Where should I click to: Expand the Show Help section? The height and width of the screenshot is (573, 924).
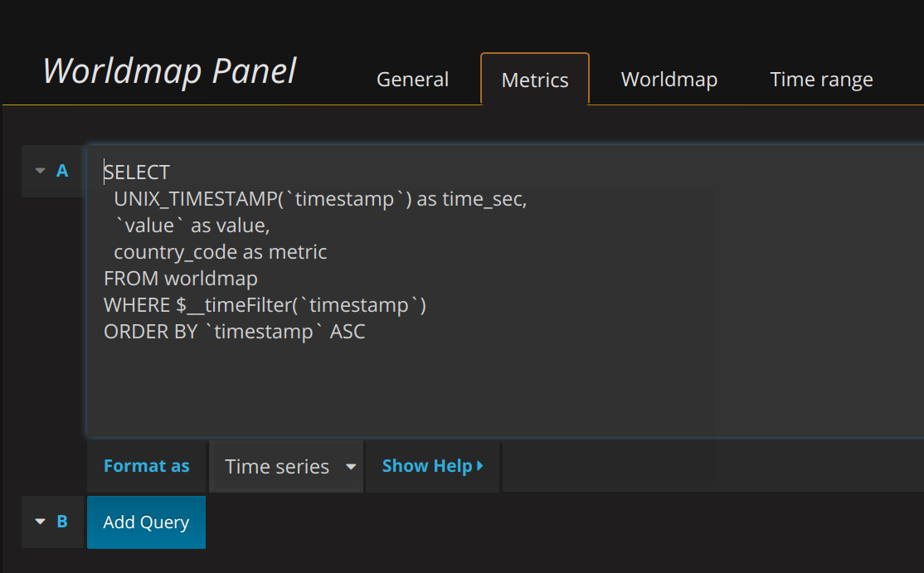426,466
